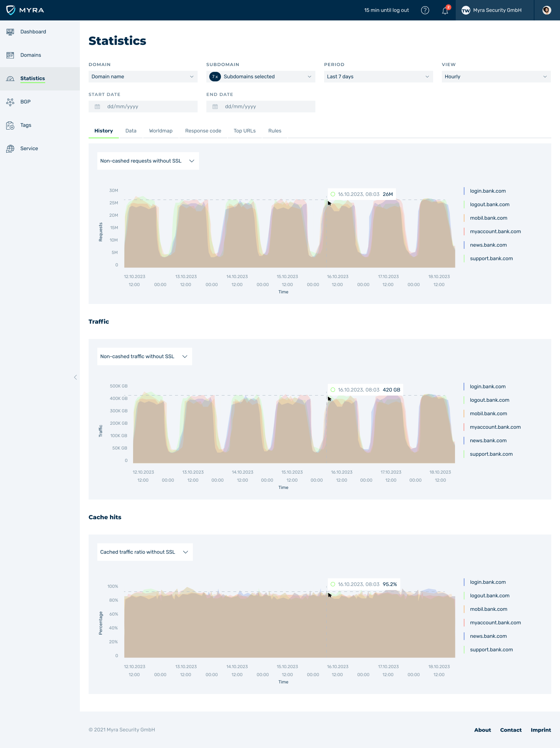This screenshot has height=748, width=560.
Task: Click the Contact footer link
Action: 510,730
